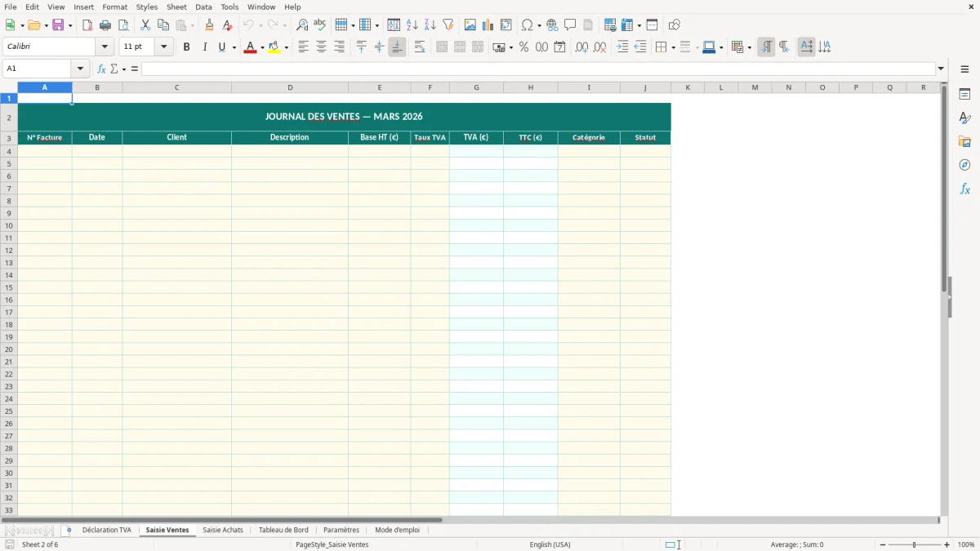
Task: Toggle Wrap Text
Action: click(x=420, y=47)
